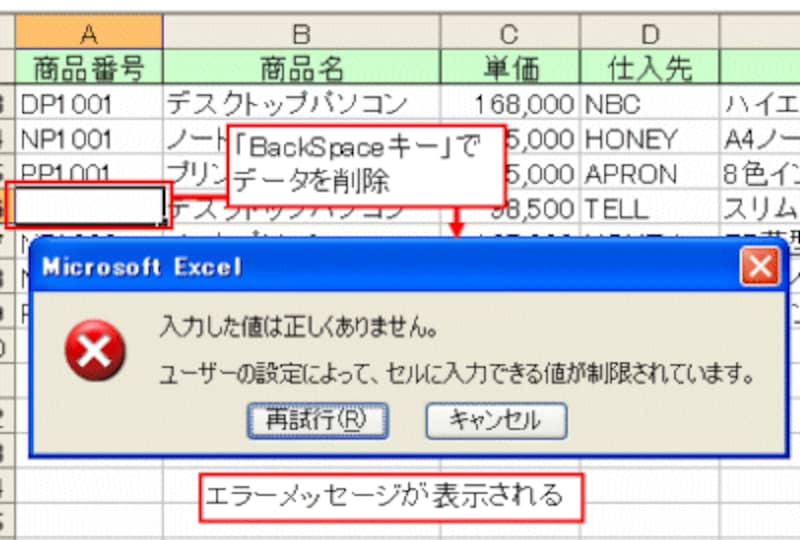Click the 単価 header cell

[x=510, y=67]
